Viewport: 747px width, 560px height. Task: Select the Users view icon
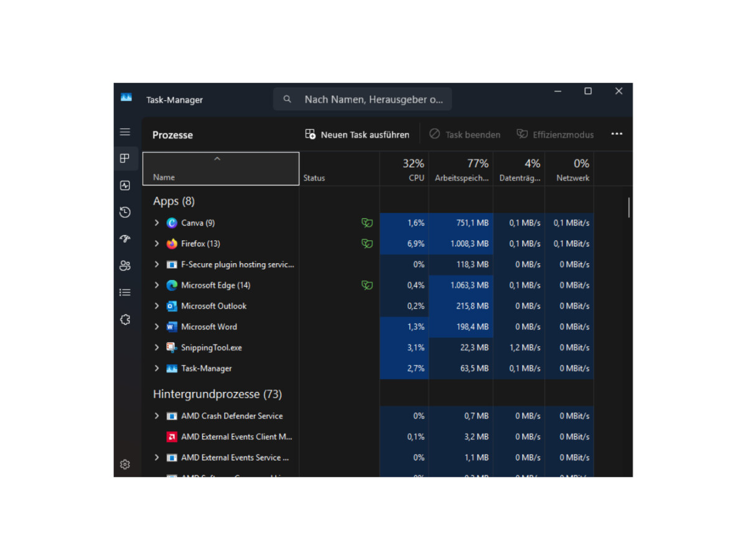[x=125, y=266]
